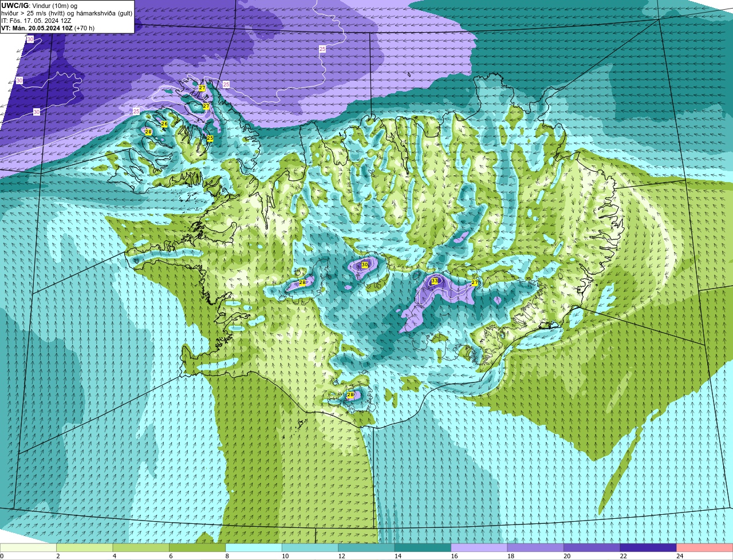Click the scale tick label "0"

(x=2, y=556)
